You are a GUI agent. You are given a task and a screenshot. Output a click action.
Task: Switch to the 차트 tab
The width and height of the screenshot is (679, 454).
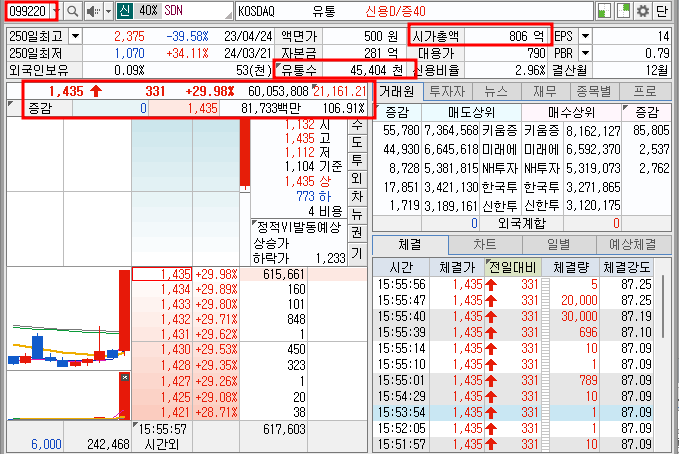[x=485, y=245]
